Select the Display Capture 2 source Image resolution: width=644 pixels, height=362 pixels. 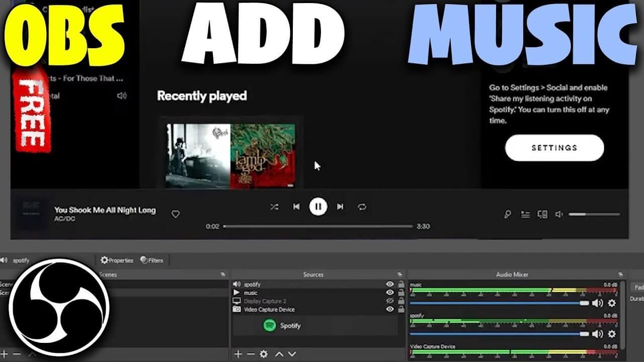coord(318,301)
